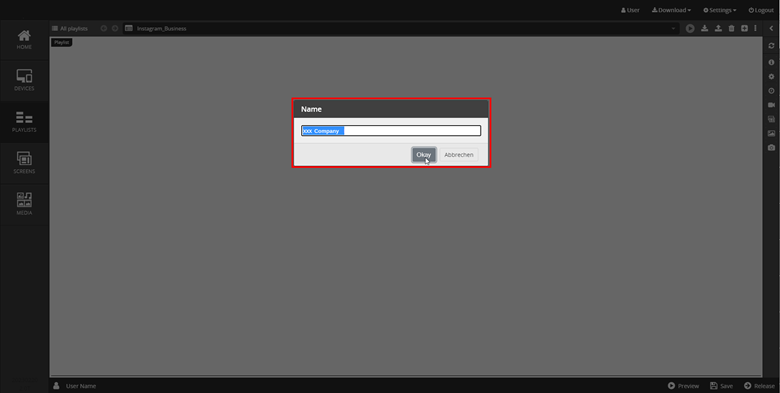Open the Settings dropdown in header
Screen dimensions: 780x393
coord(719,10)
